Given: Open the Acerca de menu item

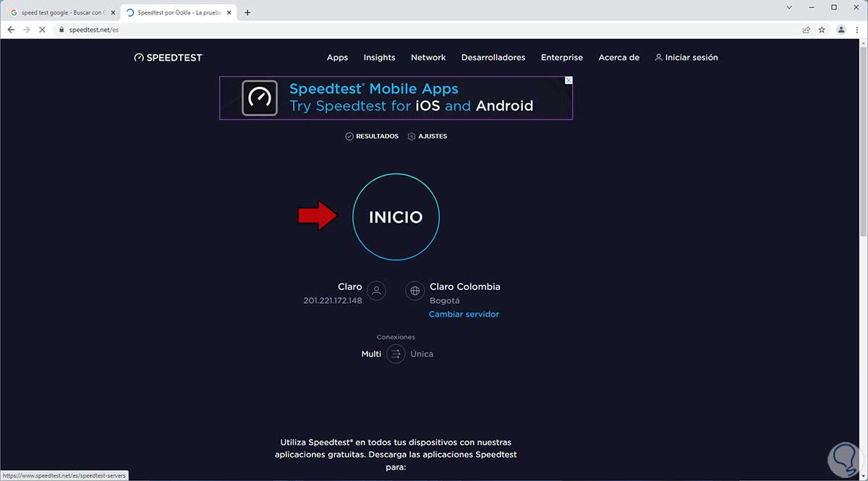Looking at the screenshot, I should point(619,57).
